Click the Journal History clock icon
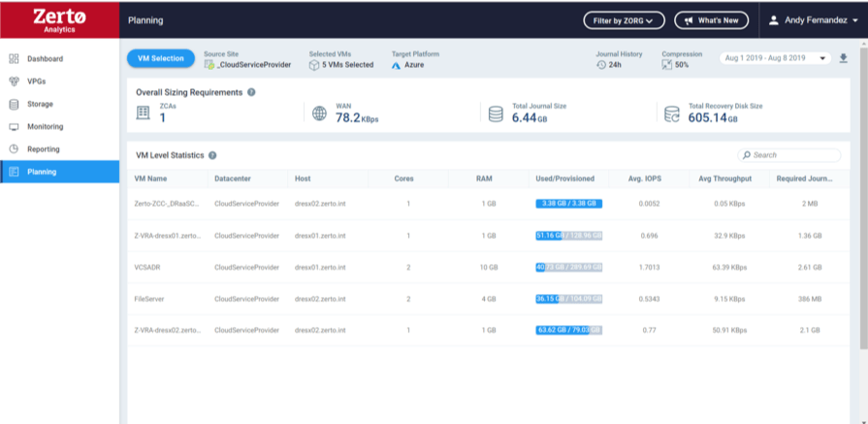The height and width of the screenshot is (424, 868). point(601,65)
